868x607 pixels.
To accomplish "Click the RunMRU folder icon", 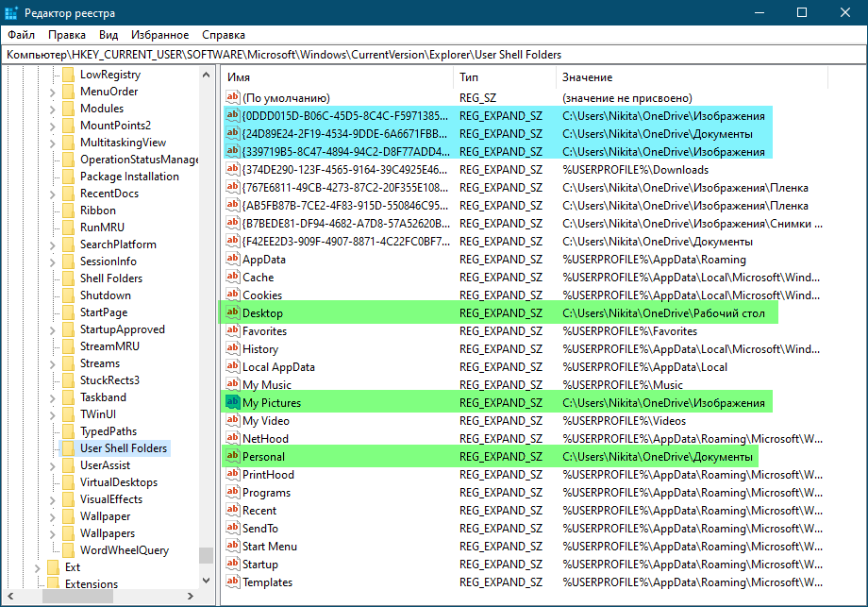I will pos(69,228).
